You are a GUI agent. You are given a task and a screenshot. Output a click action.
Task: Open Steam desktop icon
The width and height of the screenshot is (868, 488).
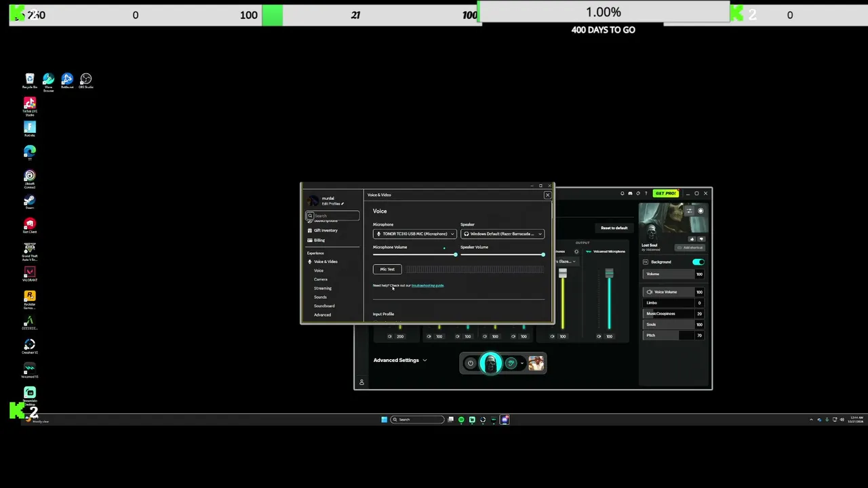click(x=29, y=202)
